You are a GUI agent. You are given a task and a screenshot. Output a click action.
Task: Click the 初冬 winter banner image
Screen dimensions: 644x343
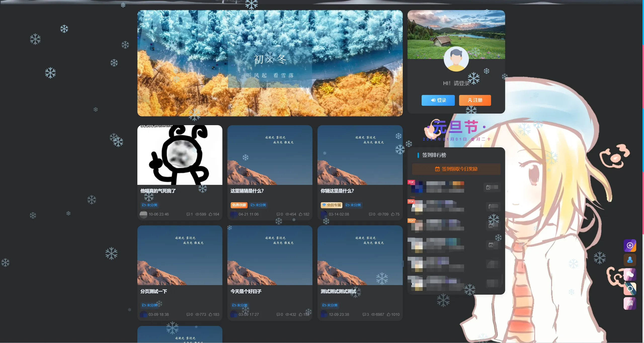point(270,63)
